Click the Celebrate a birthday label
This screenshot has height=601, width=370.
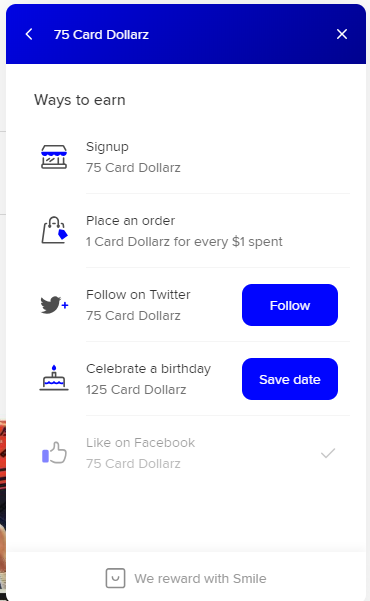pos(148,369)
